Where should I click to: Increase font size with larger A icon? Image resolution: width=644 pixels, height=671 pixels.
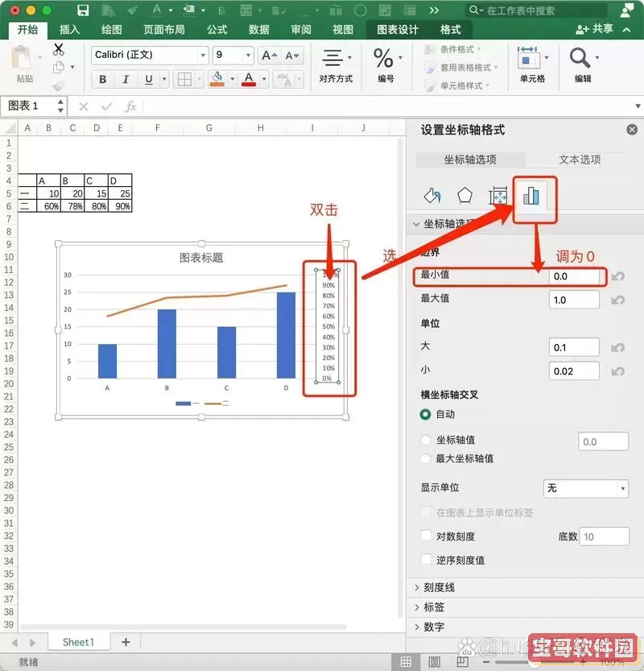pos(270,56)
